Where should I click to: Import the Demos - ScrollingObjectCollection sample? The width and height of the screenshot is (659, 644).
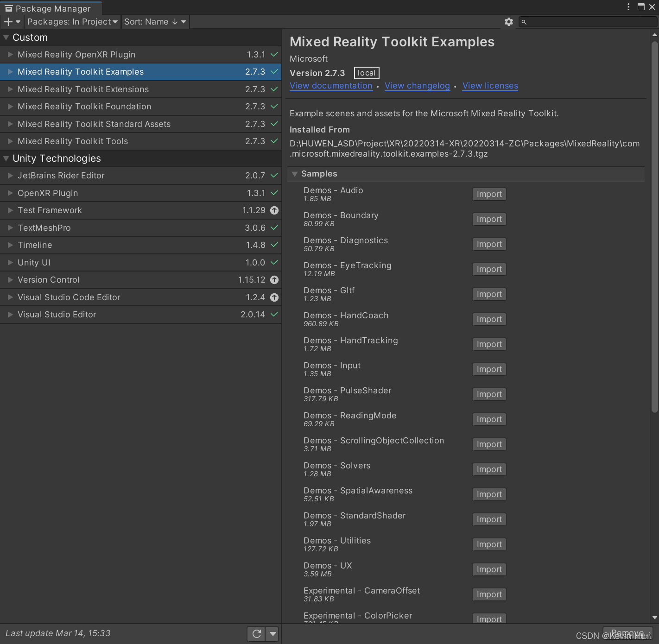pos(489,444)
